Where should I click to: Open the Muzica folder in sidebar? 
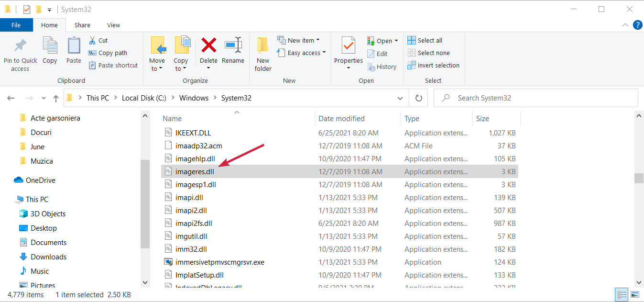pyautogui.click(x=36, y=161)
